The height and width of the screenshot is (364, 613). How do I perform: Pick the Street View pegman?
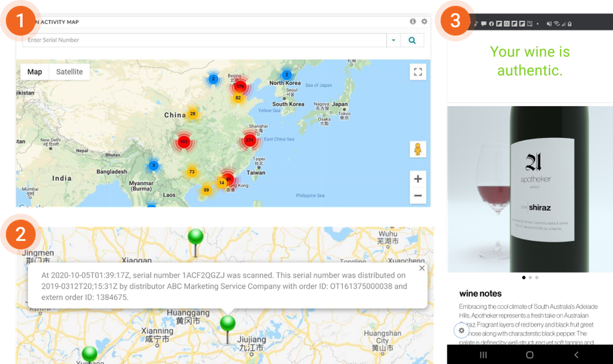[x=418, y=150]
